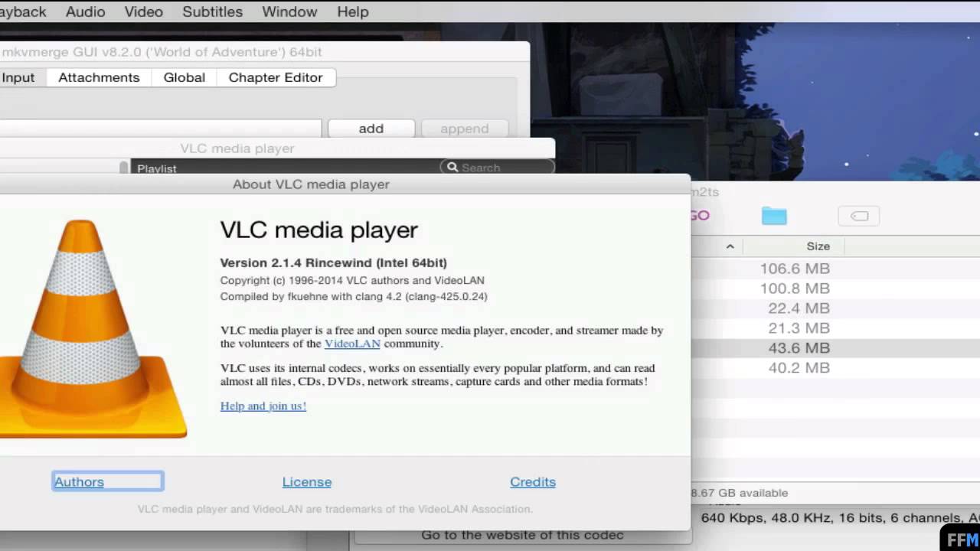Open the Help menu

pos(353,11)
